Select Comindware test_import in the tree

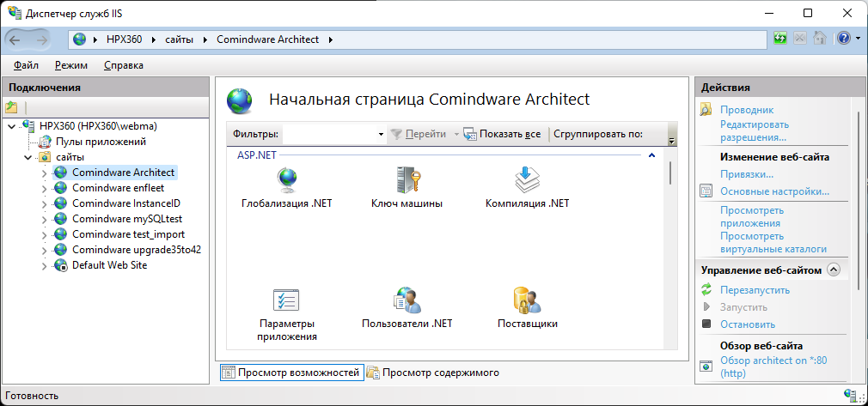128,234
